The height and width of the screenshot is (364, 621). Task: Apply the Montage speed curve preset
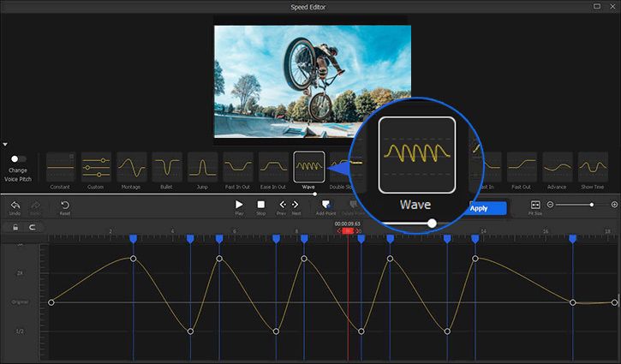point(131,166)
